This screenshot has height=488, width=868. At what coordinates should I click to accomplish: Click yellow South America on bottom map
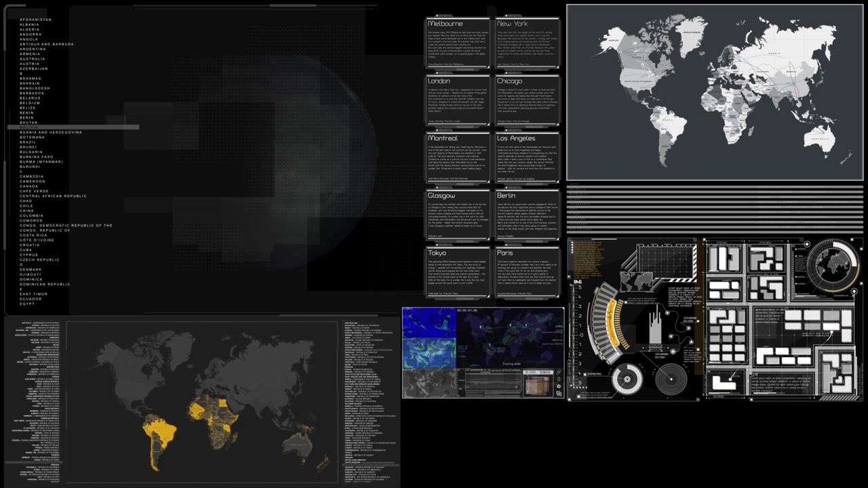click(x=158, y=441)
